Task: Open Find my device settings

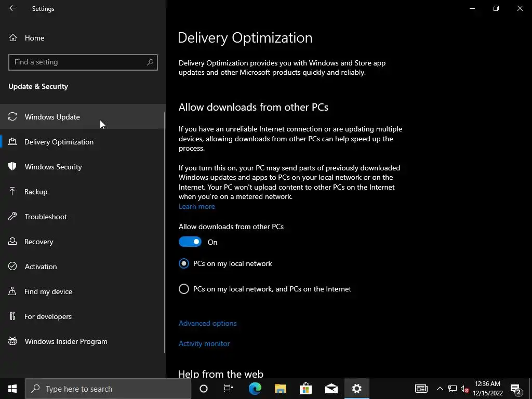Action: tap(83, 291)
